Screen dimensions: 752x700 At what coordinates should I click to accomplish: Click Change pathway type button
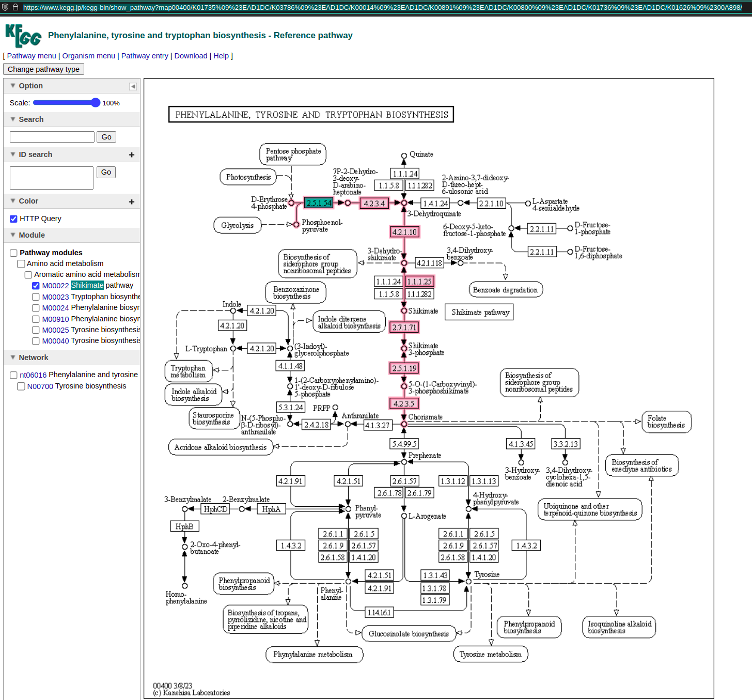(x=43, y=69)
